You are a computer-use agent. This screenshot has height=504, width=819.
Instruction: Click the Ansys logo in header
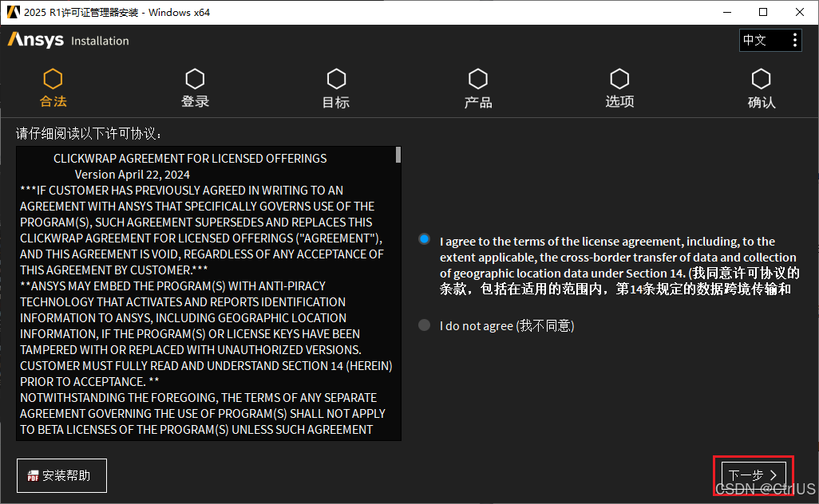click(x=35, y=40)
